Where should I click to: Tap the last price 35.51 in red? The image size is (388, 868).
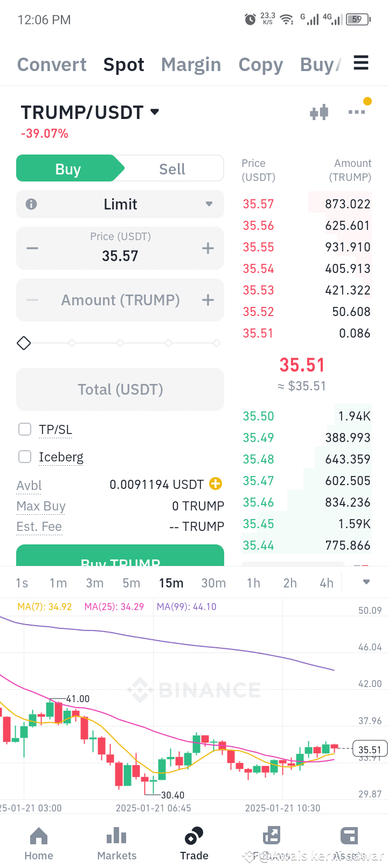point(302,365)
